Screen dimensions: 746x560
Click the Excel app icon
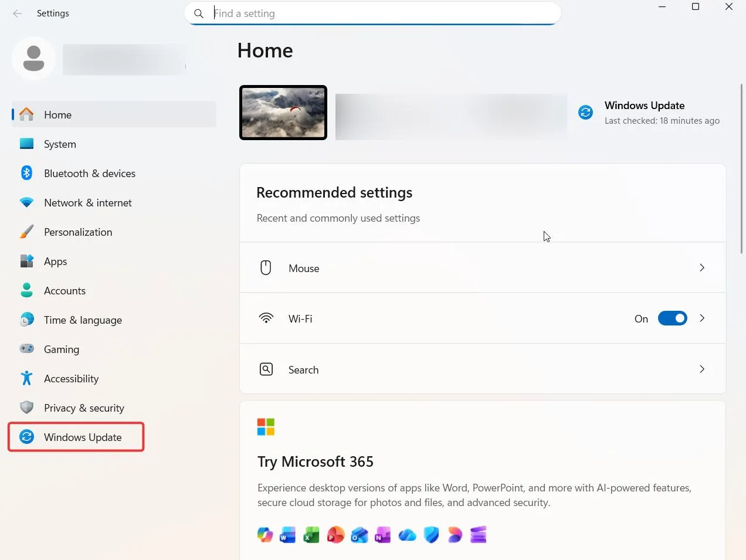pyautogui.click(x=311, y=535)
